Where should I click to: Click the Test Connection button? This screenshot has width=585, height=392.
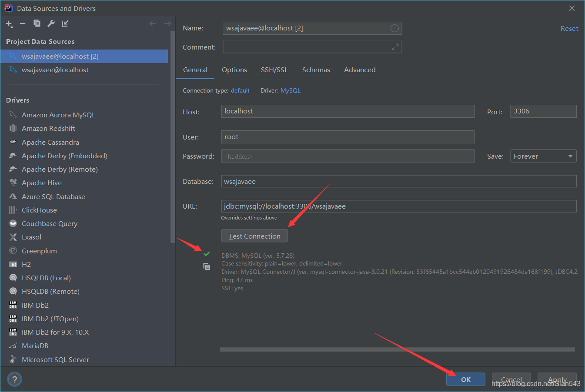pyautogui.click(x=254, y=236)
